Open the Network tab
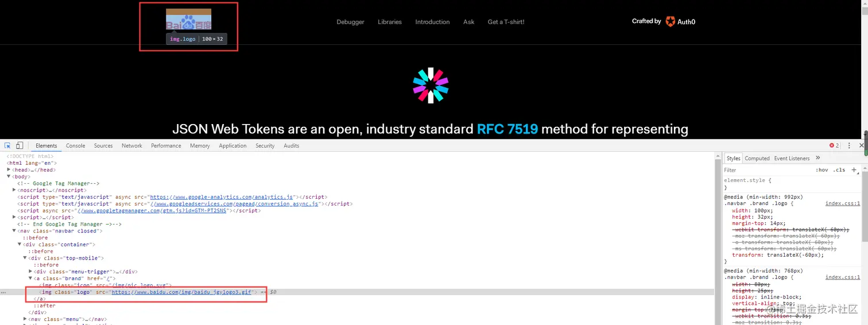Viewport: 868px width, 325px height. coord(132,146)
